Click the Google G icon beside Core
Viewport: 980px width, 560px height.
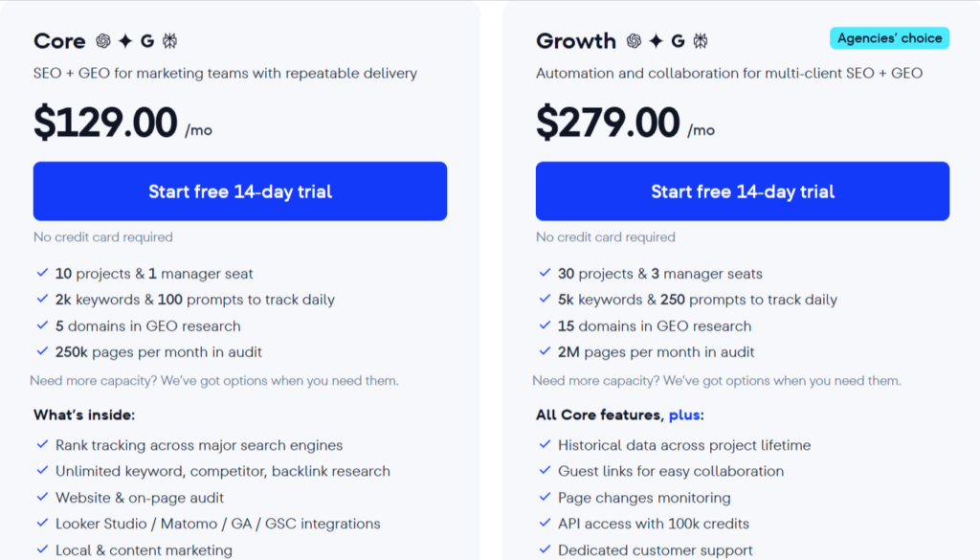click(x=147, y=41)
